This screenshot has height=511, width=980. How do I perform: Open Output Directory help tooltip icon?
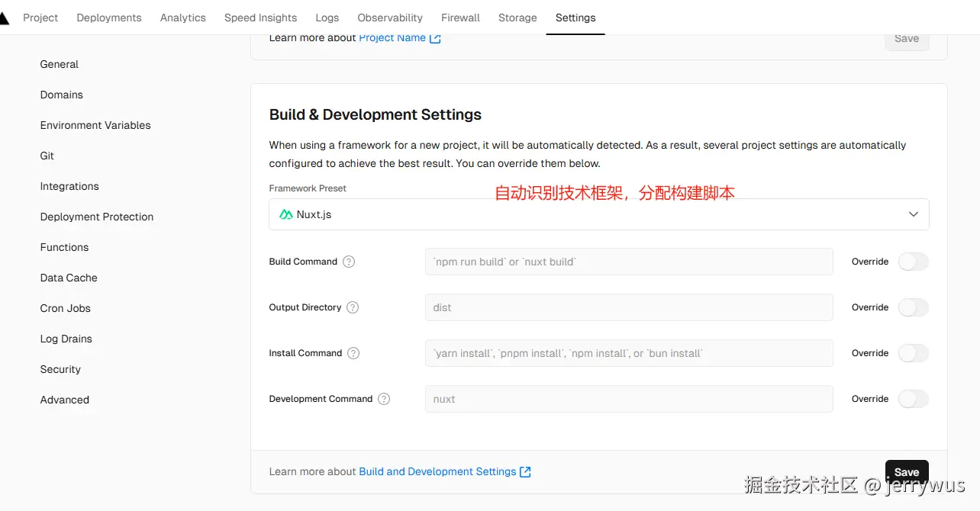click(x=353, y=307)
